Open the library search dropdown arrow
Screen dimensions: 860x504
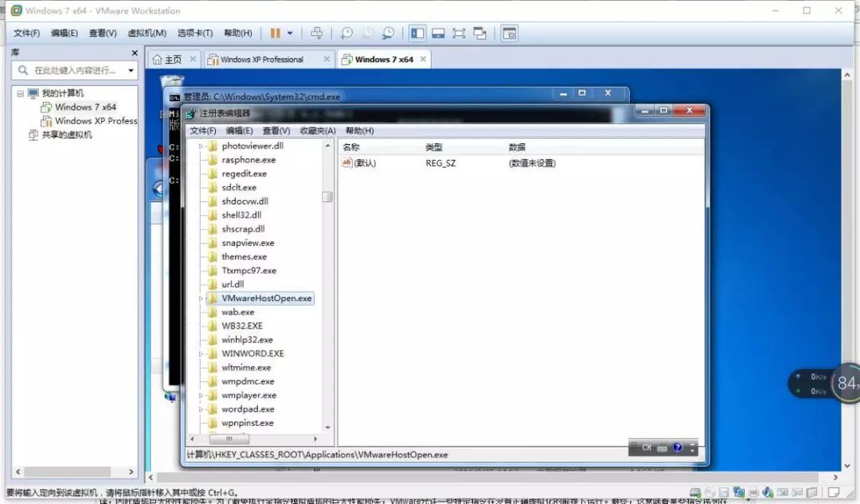click(x=131, y=70)
